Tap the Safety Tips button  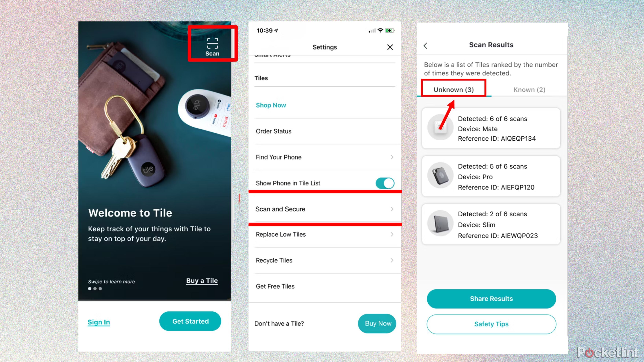tap(491, 324)
